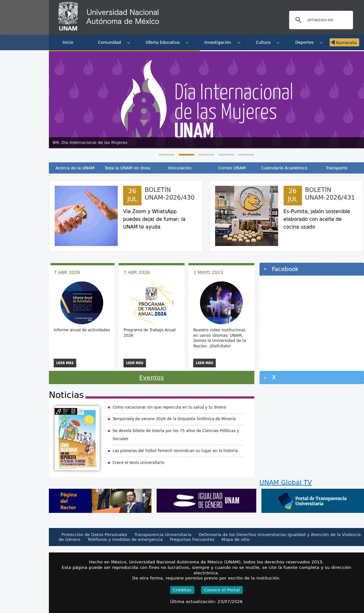The height and width of the screenshot is (613, 364).
Task: Collapse the Facebook panel
Action: [x=312, y=269]
